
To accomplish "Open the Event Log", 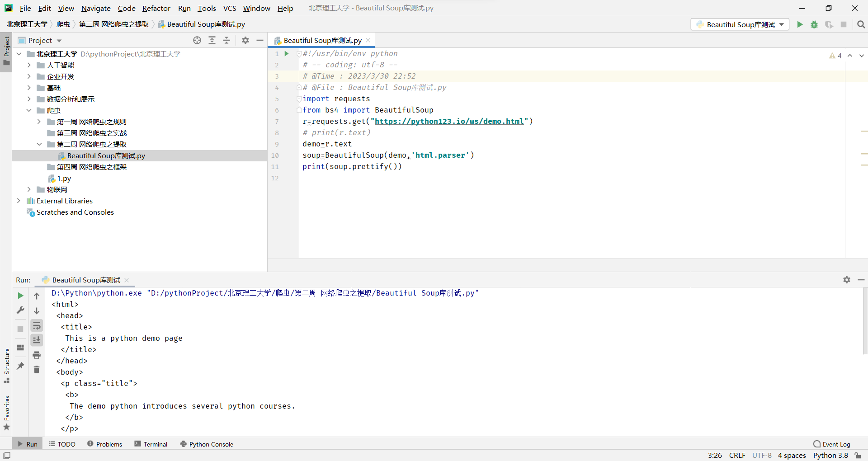I will (832, 444).
